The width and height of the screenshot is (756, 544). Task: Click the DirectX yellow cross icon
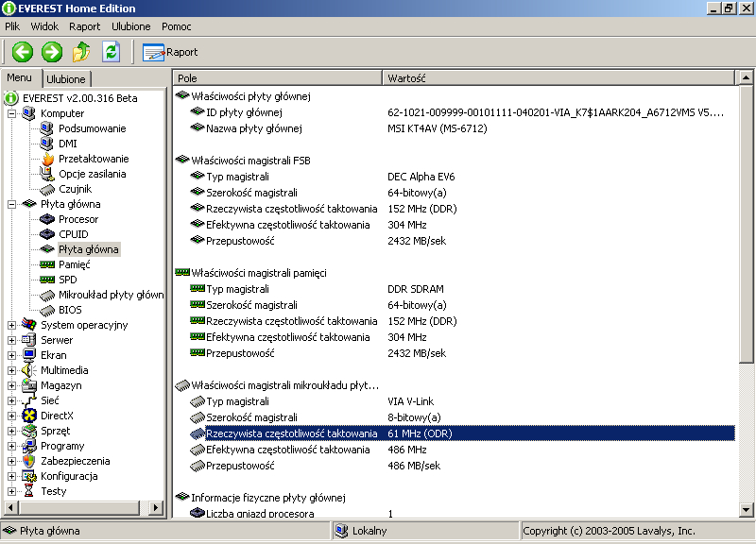(29, 416)
